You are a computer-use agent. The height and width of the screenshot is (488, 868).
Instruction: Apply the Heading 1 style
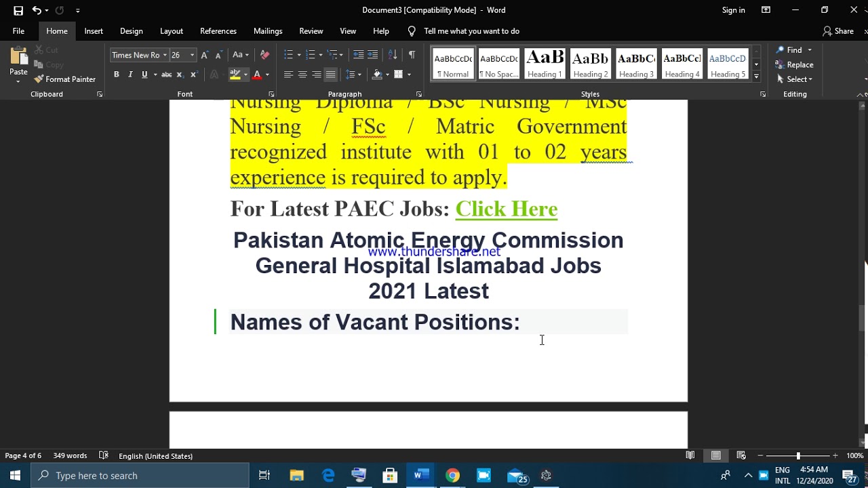point(545,64)
